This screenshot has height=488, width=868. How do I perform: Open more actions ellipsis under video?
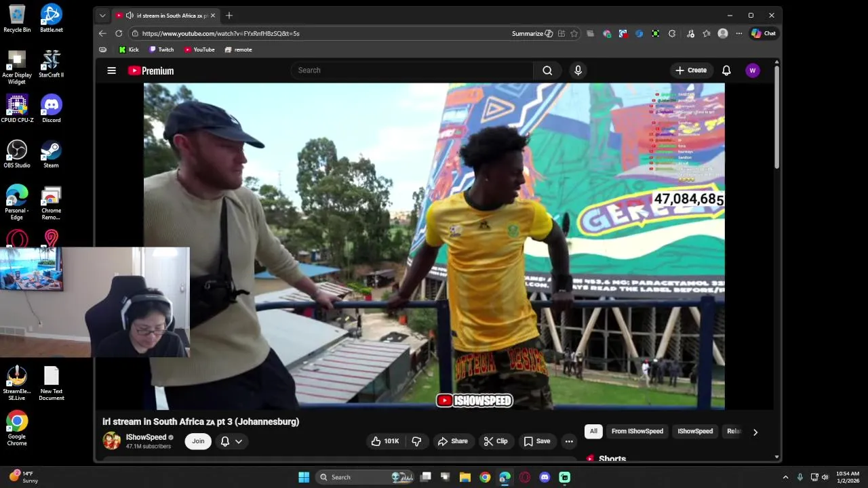coord(569,441)
